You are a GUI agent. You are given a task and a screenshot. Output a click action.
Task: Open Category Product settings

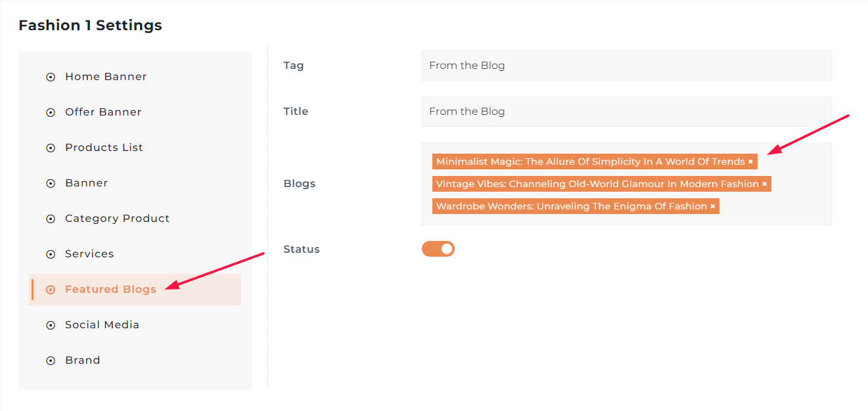[x=117, y=219]
